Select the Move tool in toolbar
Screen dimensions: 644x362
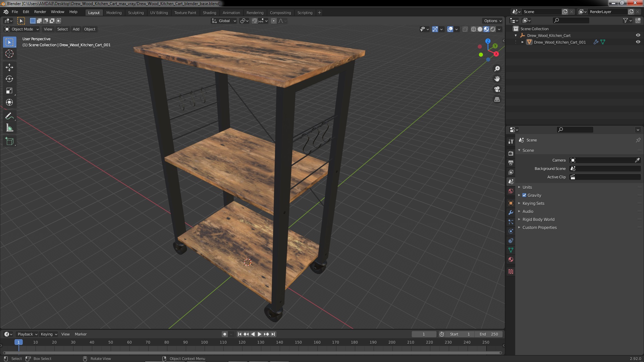10,67
